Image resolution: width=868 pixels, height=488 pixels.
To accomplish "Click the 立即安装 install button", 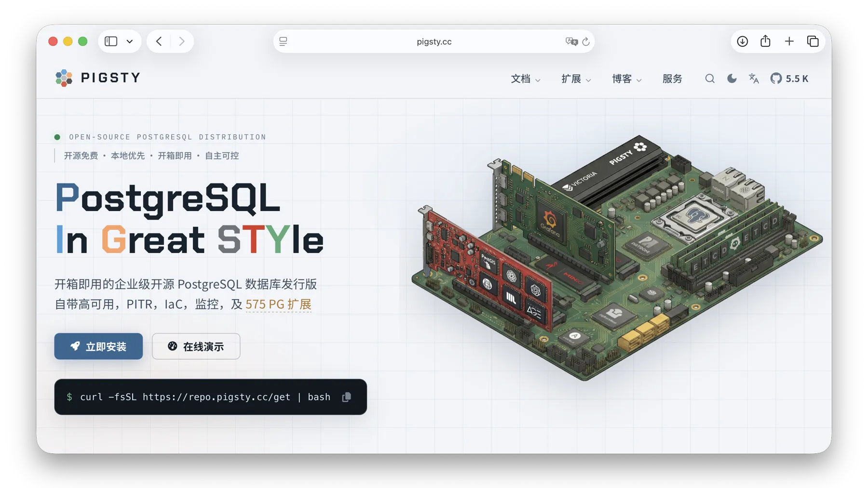I will pyautogui.click(x=98, y=346).
